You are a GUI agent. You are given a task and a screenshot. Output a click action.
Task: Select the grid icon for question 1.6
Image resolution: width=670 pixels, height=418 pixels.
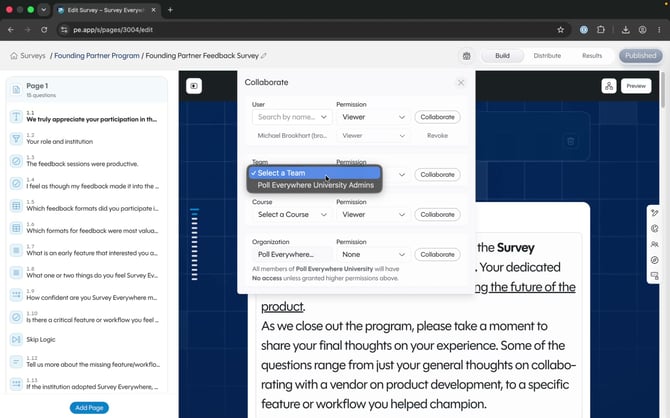pyautogui.click(x=16, y=228)
